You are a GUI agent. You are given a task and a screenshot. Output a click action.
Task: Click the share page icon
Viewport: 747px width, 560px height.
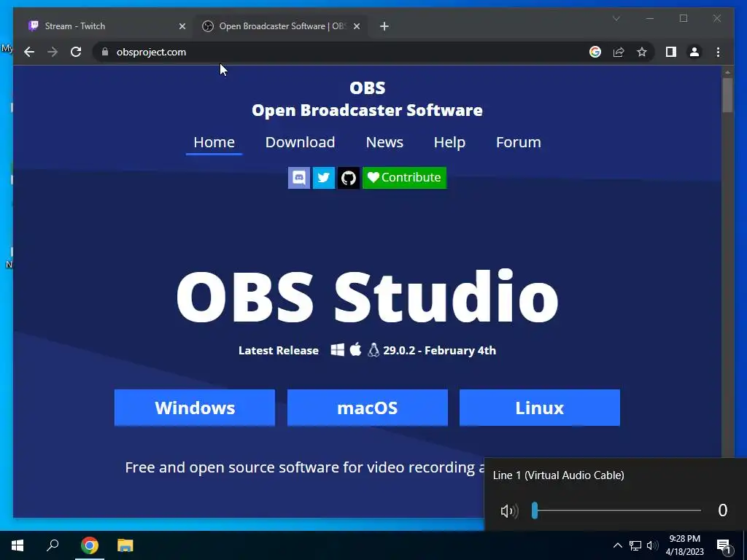click(619, 52)
